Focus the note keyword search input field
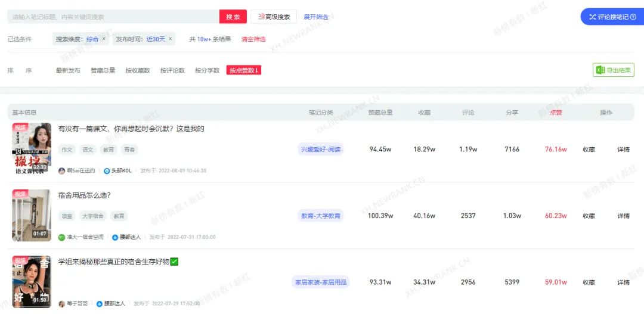Viewport: 644px width, 314px height. pos(113,17)
